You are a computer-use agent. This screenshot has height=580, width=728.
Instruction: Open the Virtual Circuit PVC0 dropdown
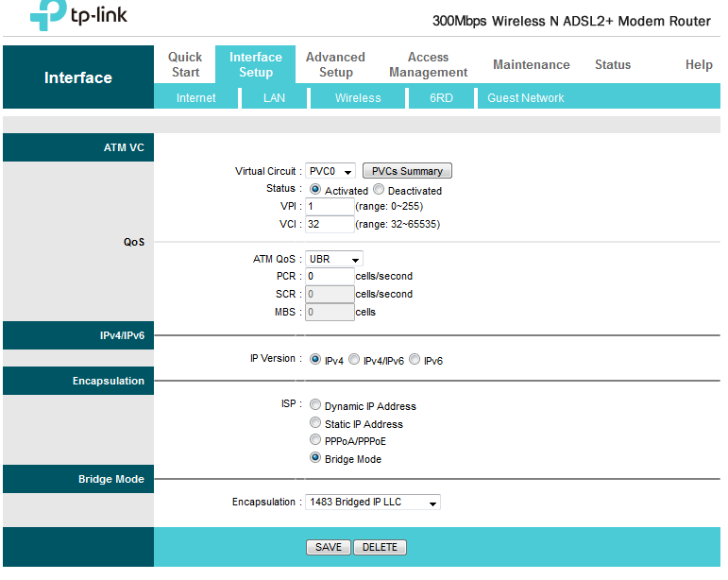[330, 171]
